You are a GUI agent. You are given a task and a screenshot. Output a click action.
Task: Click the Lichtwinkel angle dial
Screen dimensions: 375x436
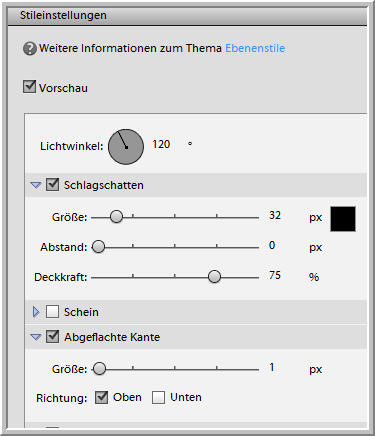126,147
